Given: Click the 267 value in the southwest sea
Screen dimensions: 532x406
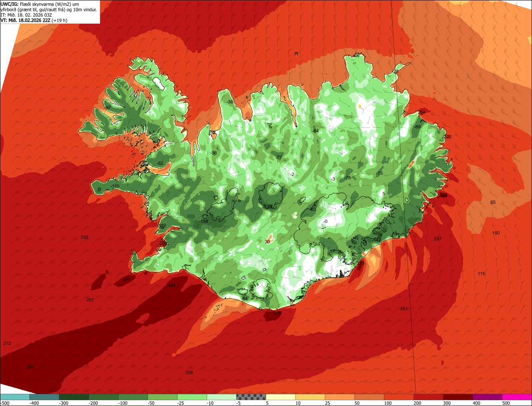Looking at the screenshot, I should pyautogui.click(x=90, y=300).
